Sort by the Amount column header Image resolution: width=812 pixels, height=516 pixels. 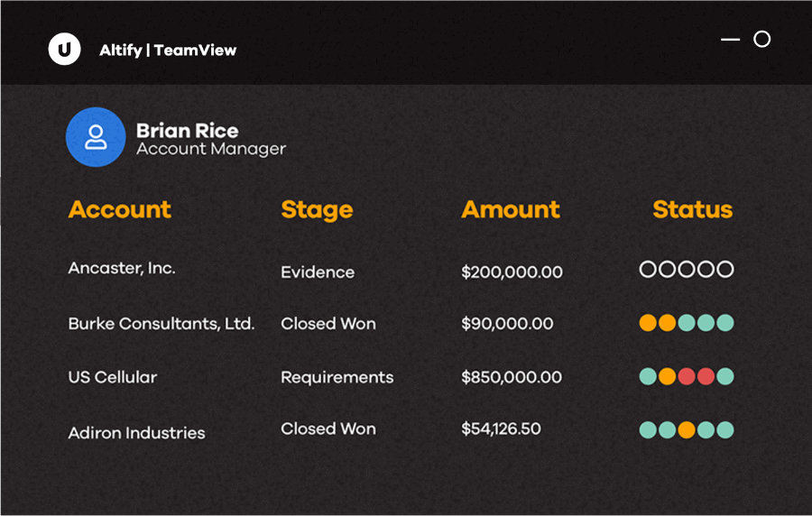[x=511, y=209]
